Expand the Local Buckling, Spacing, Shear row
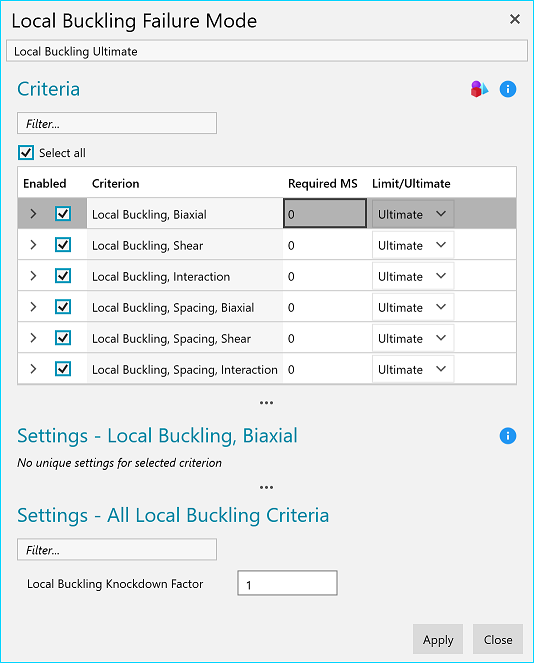 (x=33, y=338)
